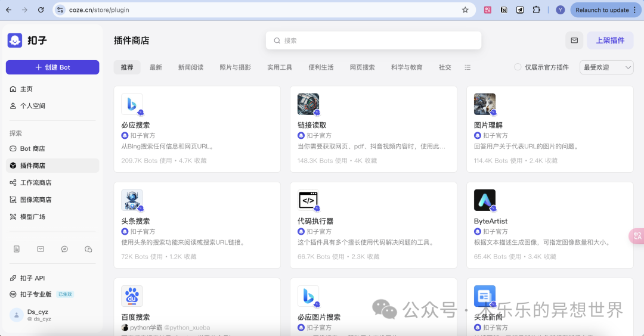The width and height of the screenshot is (644, 336).
Task: Click the 代码执行器 code icon
Action: (x=308, y=200)
